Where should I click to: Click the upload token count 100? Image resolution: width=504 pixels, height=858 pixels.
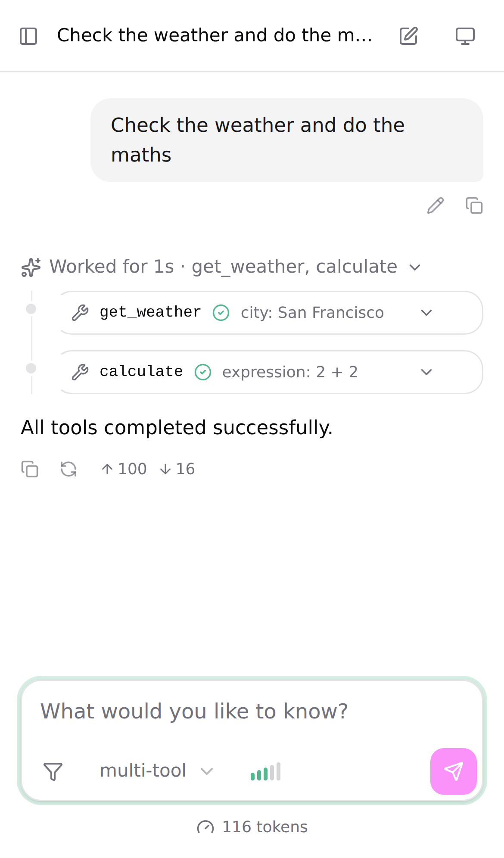pos(124,469)
